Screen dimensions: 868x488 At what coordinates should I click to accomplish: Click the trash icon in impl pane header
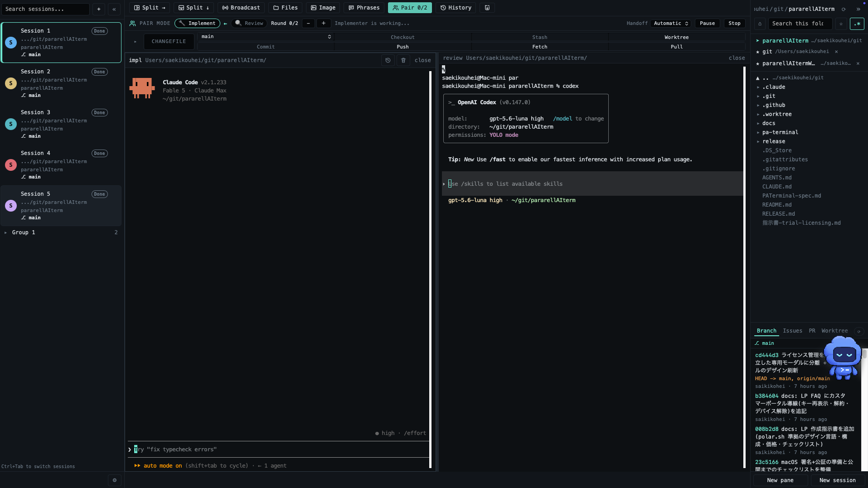pyautogui.click(x=403, y=60)
